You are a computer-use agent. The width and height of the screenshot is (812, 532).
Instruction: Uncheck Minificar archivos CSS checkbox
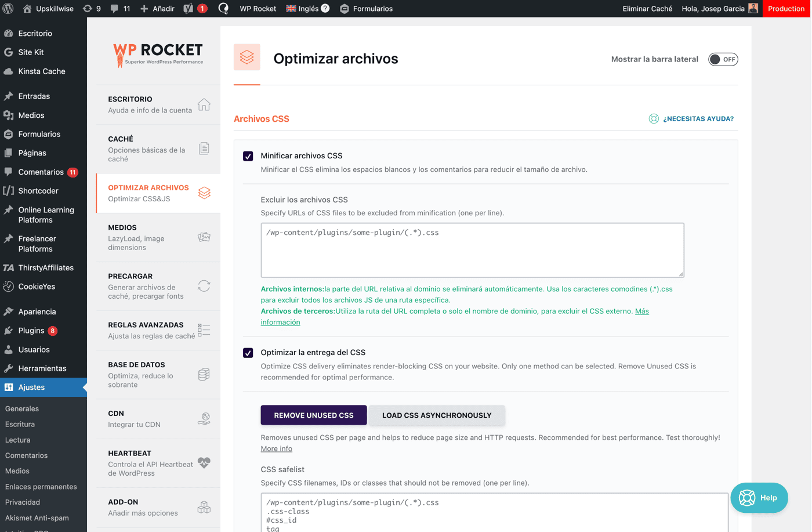point(248,156)
